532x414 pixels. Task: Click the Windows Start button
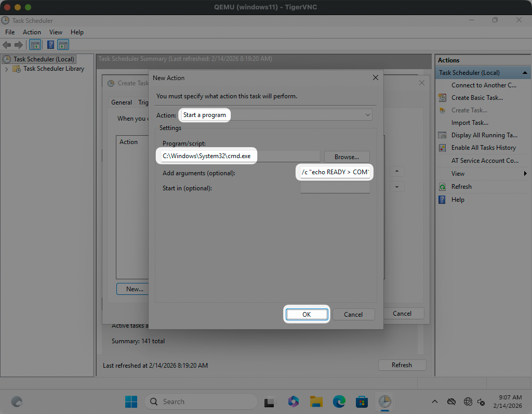[131, 402]
